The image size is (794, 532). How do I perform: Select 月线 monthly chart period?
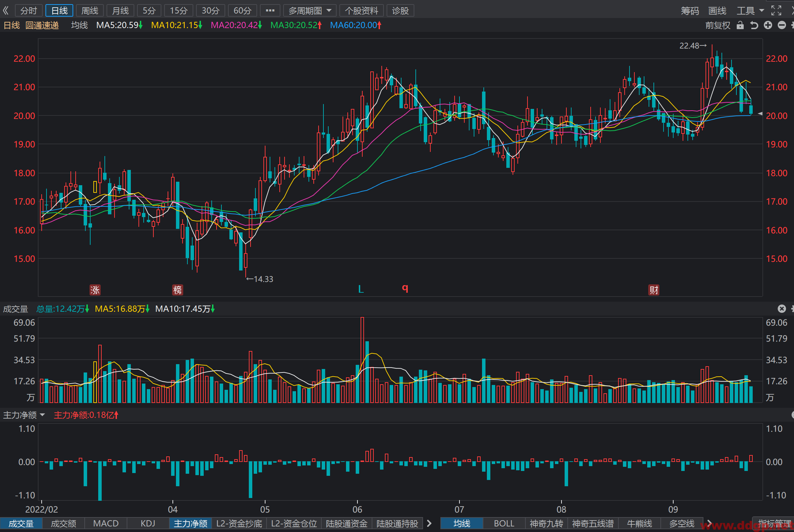120,11
